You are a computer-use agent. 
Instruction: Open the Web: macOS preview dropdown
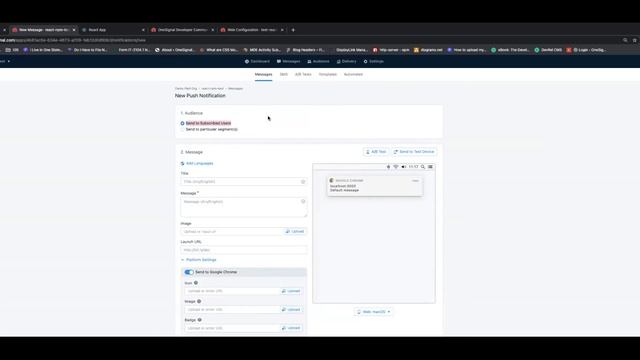coord(373,312)
